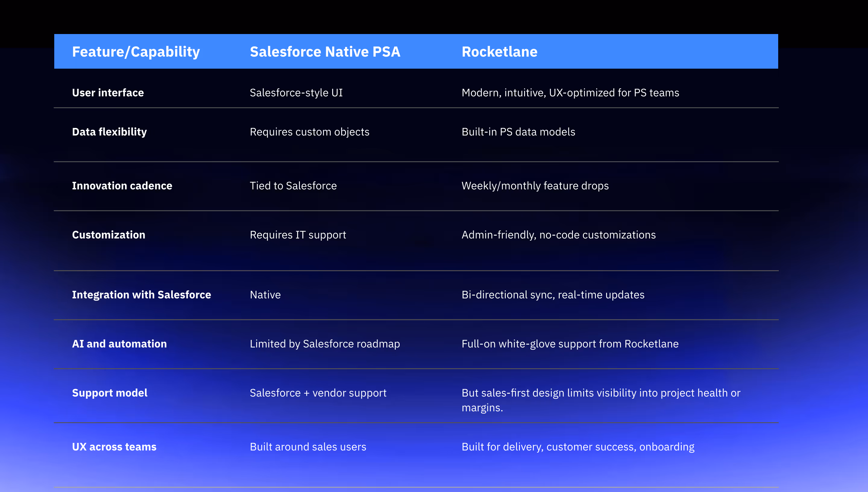This screenshot has width=868, height=492.
Task: Select the 'UX across teams' row label
Action: (x=114, y=447)
